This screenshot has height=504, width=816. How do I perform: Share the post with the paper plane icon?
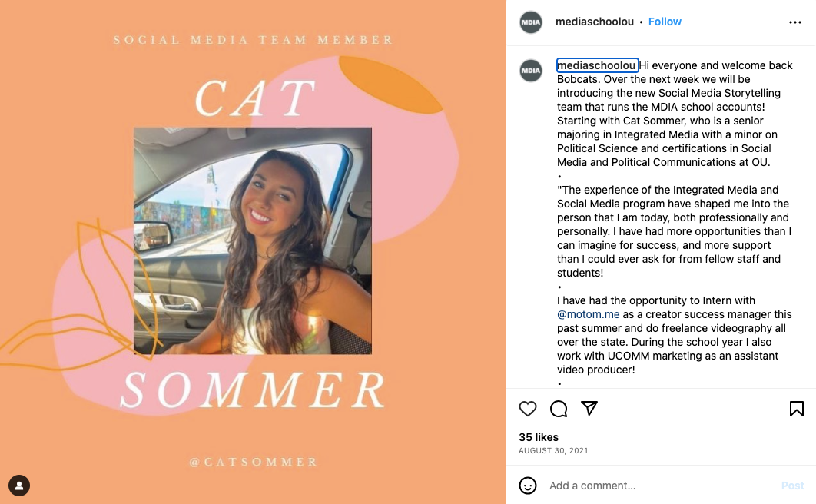pyautogui.click(x=589, y=408)
